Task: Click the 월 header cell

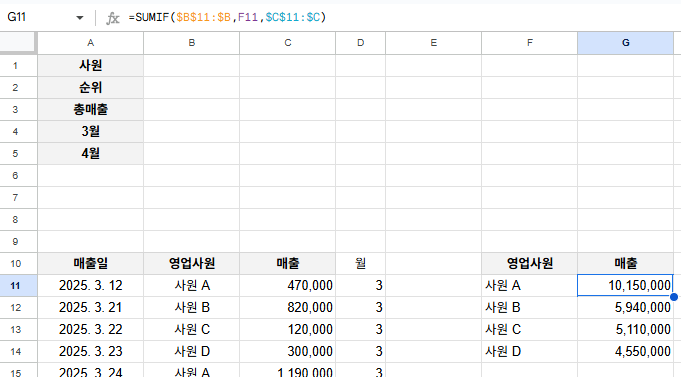Action: 360,264
